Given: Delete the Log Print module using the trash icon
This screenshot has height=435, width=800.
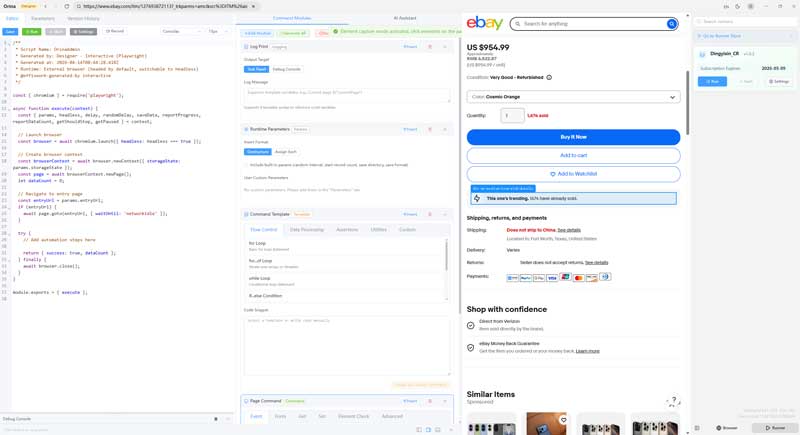Looking at the screenshot, I should [x=430, y=47].
